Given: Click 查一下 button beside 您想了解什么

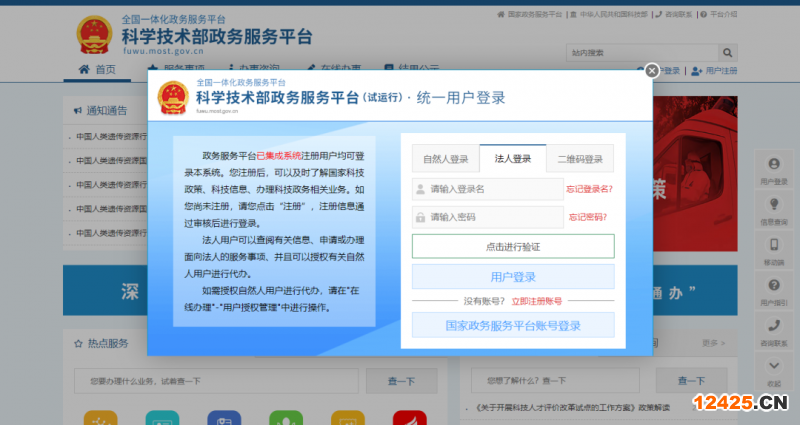Looking at the screenshot, I should pyautogui.click(x=691, y=381).
